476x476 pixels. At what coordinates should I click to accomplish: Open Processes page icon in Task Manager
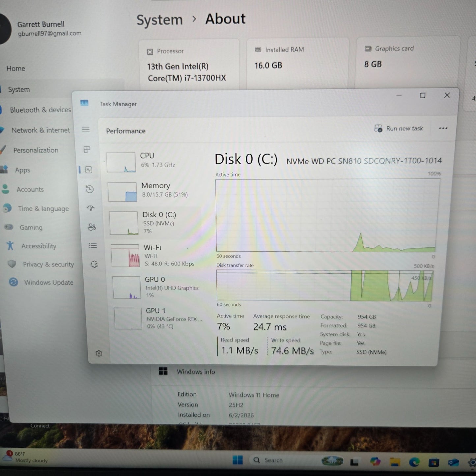(87, 150)
